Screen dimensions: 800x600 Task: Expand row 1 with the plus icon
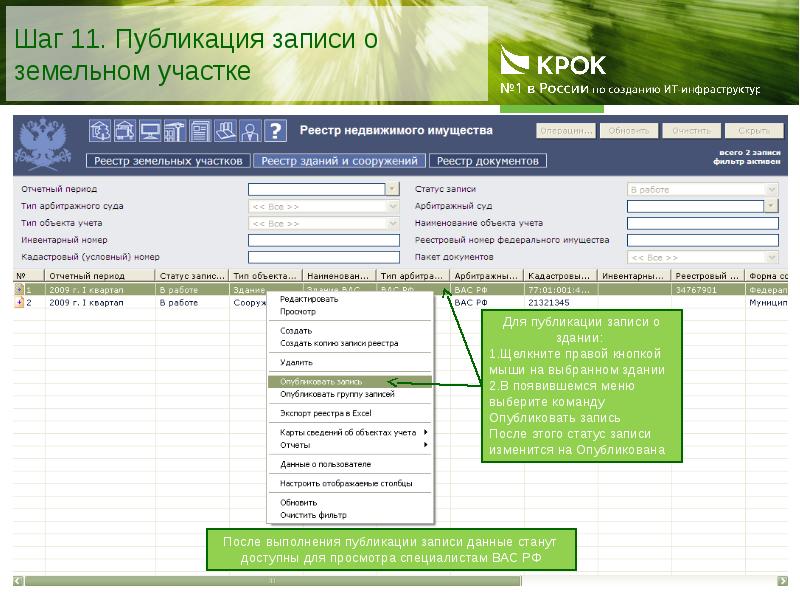click(19, 289)
